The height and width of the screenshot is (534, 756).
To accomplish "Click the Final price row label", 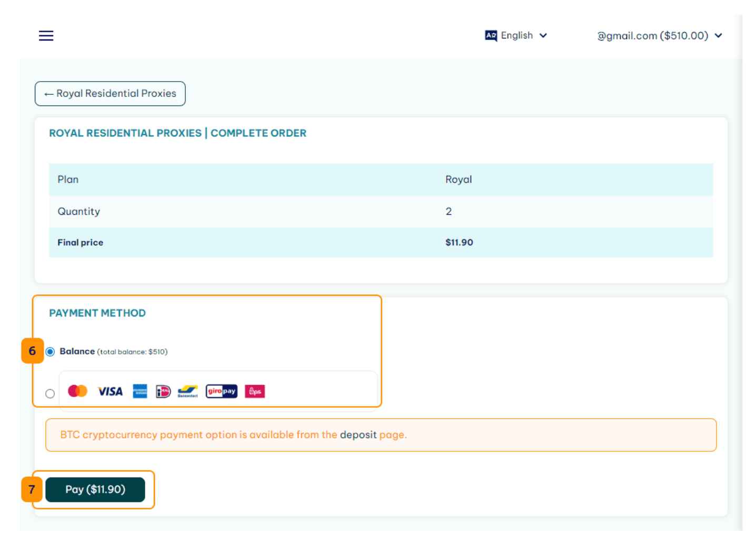I will [x=81, y=243].
